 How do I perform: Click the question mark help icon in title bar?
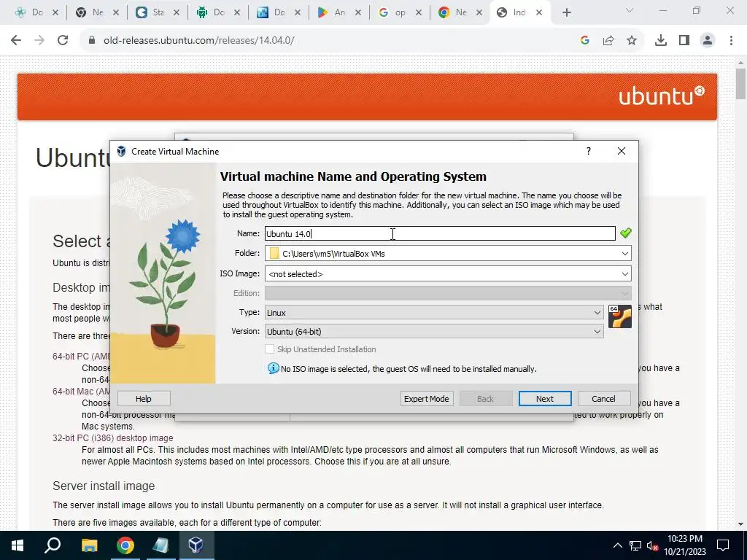[589, 151]
